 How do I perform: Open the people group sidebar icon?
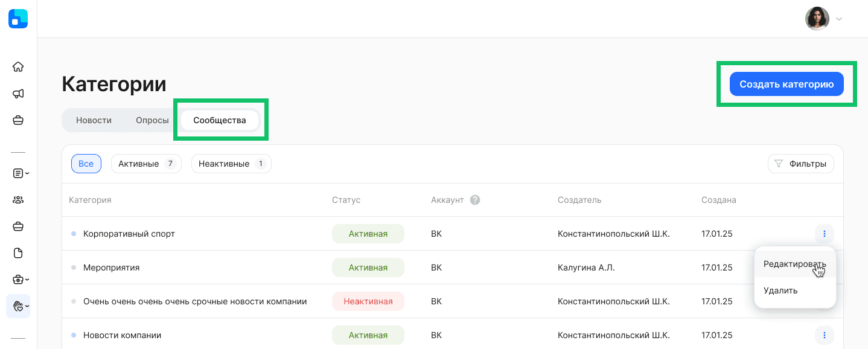(18, 200)
